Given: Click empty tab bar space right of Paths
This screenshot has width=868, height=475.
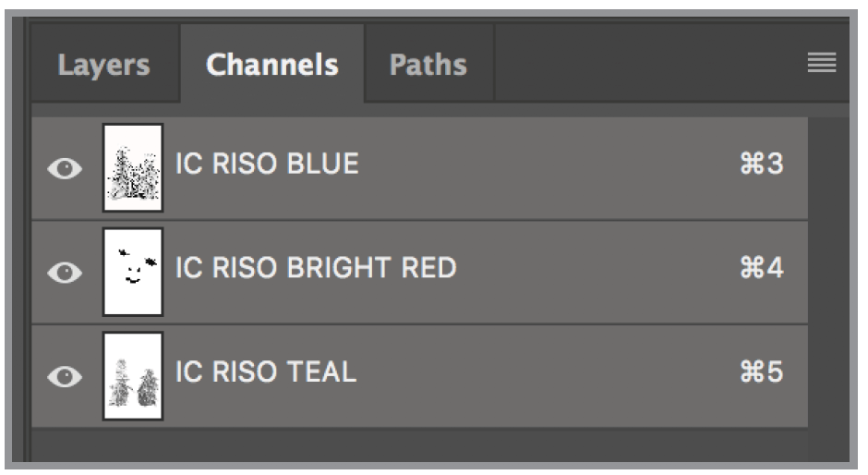Looking at the screenshot, I should pyautogui.click(x=646, y=65).
